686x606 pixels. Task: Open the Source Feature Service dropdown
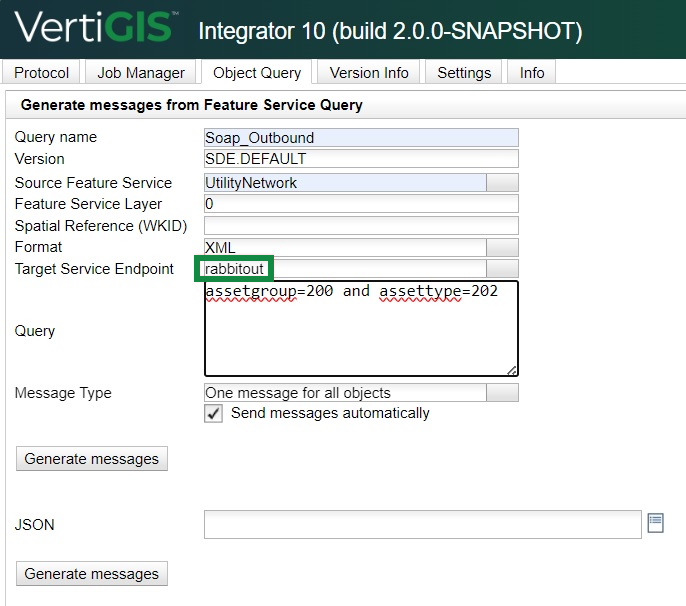pos(502,182)
